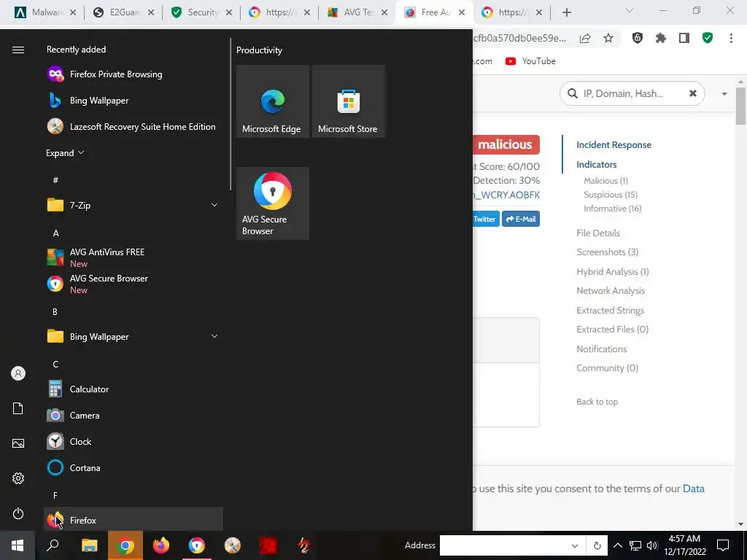Expand the Bing Wallpaper folder
This screenshot has width=747, height=560.
coord(134,337)
